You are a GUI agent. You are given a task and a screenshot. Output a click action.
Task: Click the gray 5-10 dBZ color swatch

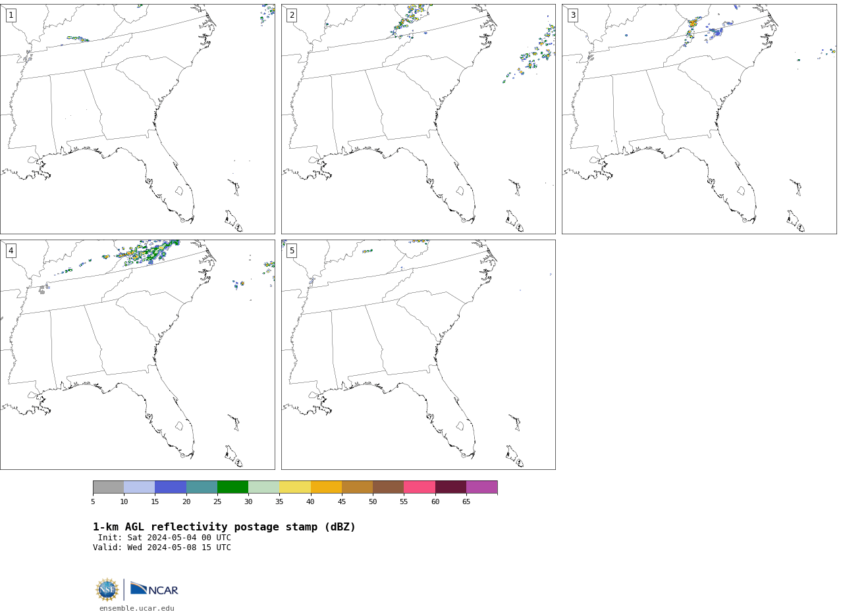pyautogui.click(x=109, y=487)
